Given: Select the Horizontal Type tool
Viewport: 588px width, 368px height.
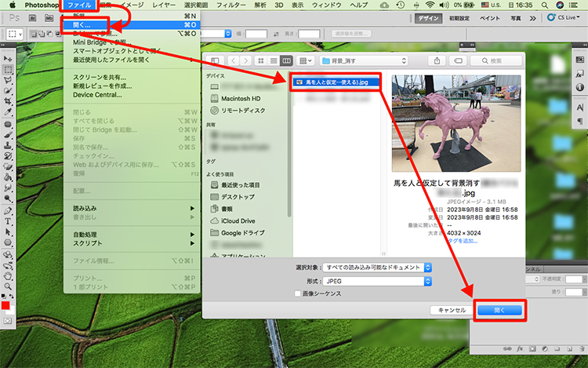Looking at the screenshot, I should click(8, 221).
